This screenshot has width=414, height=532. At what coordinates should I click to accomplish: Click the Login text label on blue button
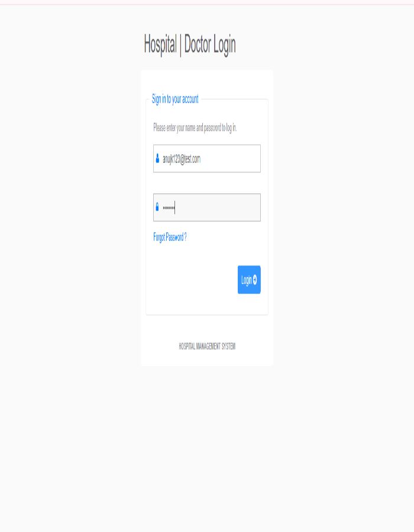[247, 280]
